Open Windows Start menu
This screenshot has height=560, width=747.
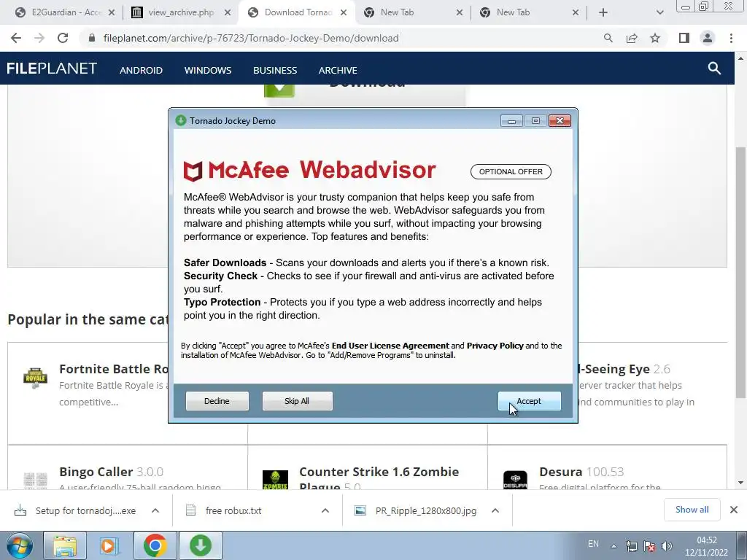tap(19, 545)
